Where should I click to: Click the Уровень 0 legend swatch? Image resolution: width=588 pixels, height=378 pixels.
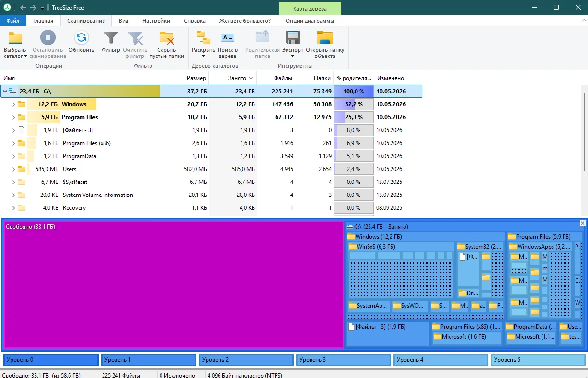pyautogui.click(x=50, y=360)
